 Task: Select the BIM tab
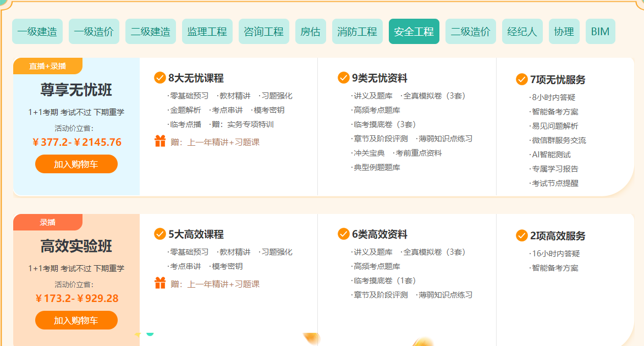pyautogui.click(x=600, y=31)
